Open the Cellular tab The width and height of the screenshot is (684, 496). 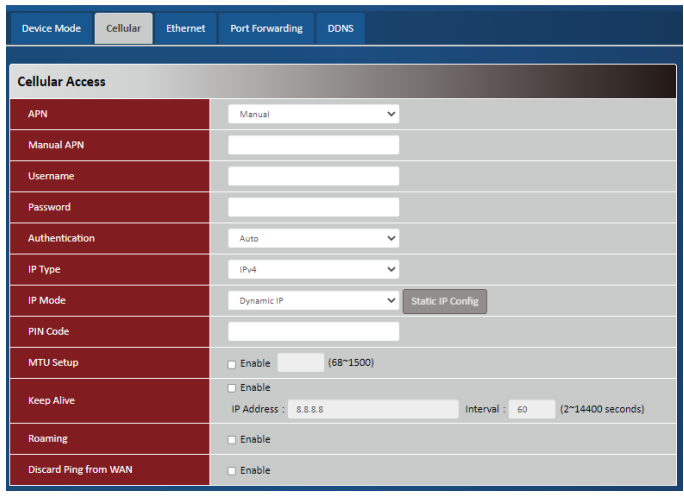[124, 29]
